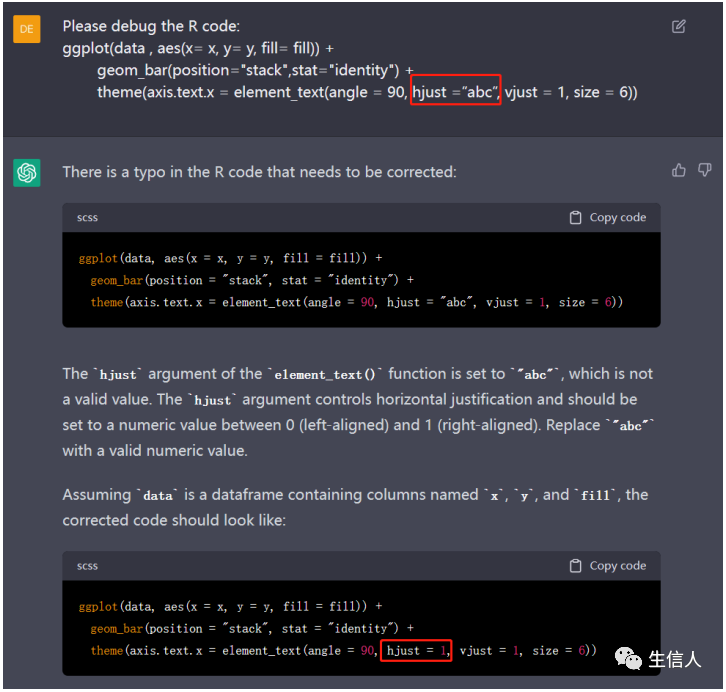Click the user's ggplot(data, aes( line

[x=198, y=48]
